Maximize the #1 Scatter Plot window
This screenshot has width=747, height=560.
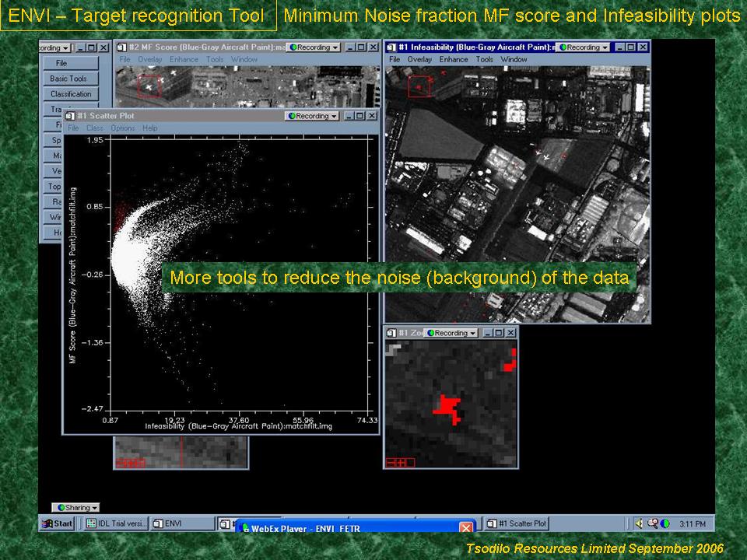click(360, 116)
